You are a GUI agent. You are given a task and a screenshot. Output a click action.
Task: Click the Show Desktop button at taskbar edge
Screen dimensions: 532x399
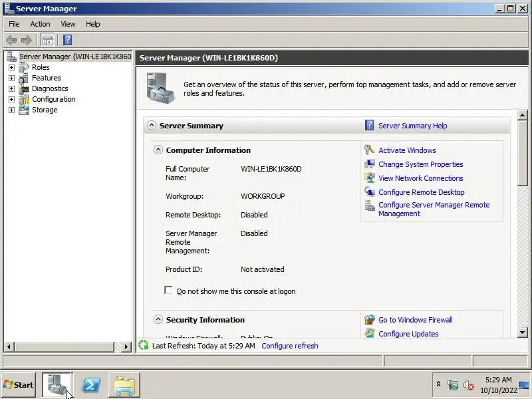click(x=524, y=385)
